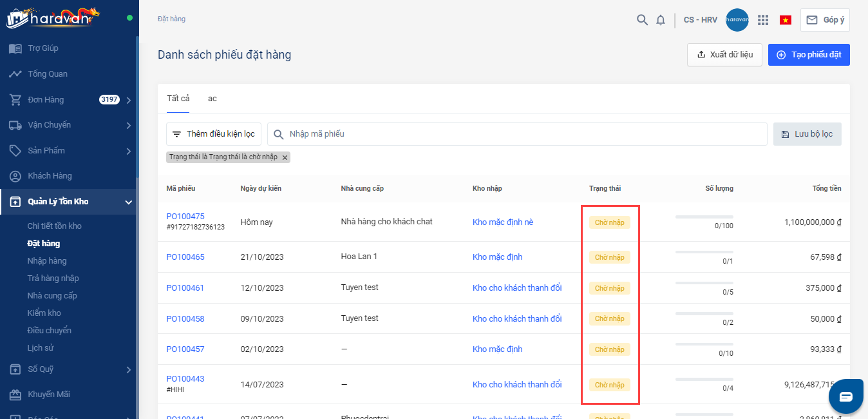Open purchase order PO100475 link
The width and height of the screenshot is (868, 419).
pyautogui.click(x=185, y=217)
